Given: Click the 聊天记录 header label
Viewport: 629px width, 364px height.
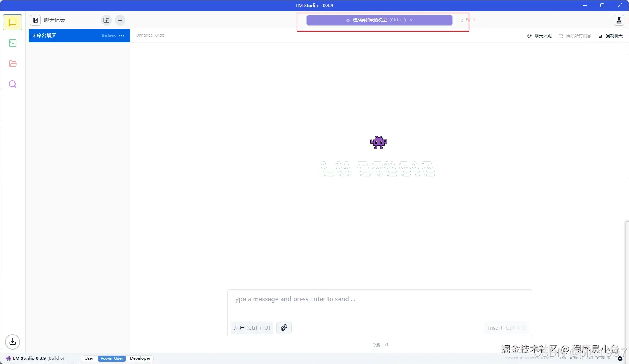Looking at the screenshot, I should 55,20.
